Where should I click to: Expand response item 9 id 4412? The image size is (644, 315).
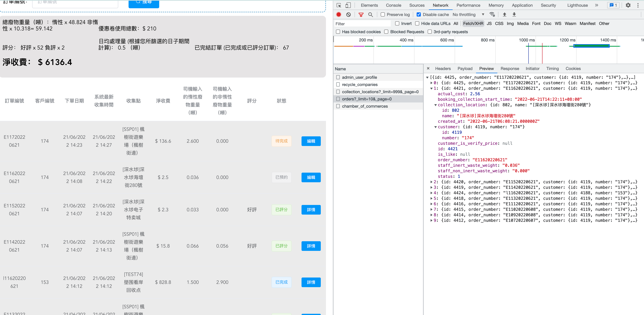431,220
